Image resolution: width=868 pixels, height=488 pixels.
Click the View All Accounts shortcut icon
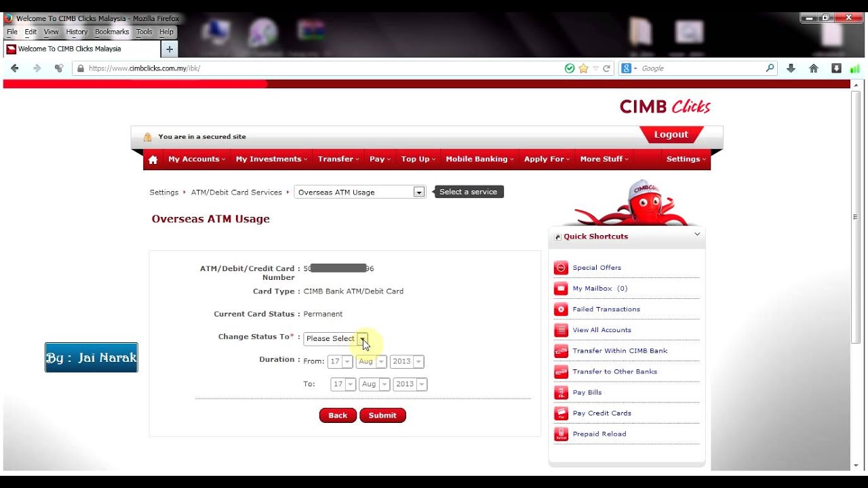(x=561, y=330)
